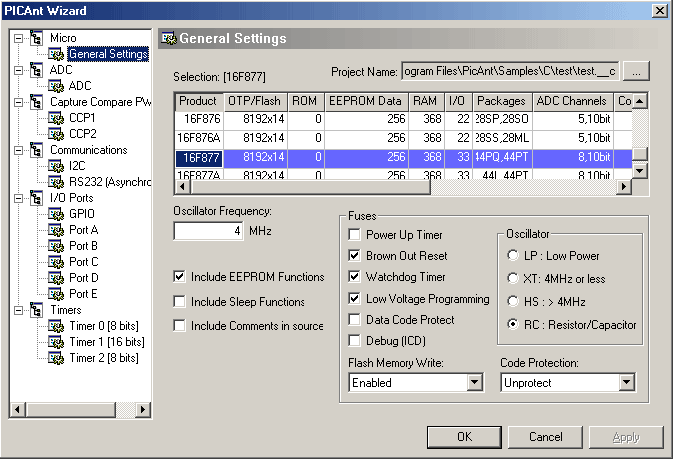Click the I/O Ports group icon

point(36,198)
